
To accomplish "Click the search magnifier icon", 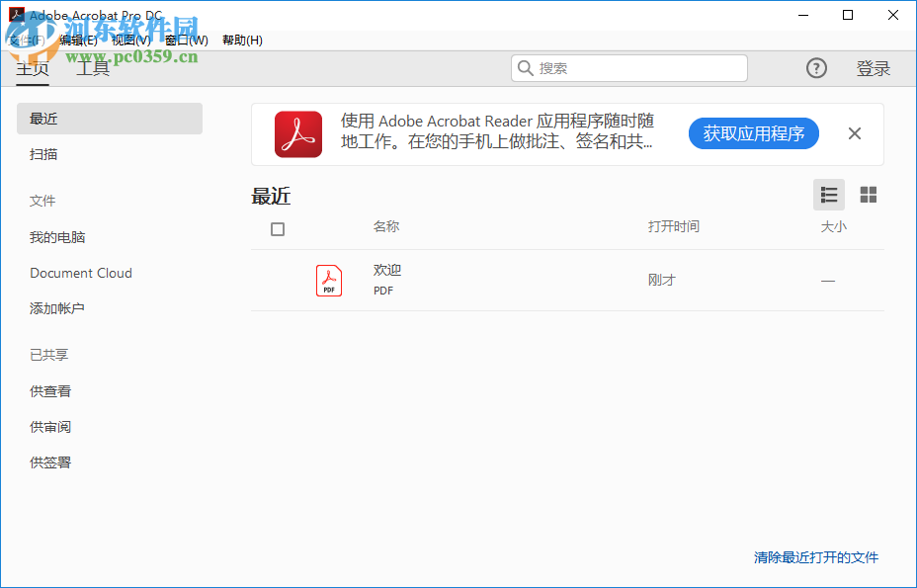I will point(525,67).
